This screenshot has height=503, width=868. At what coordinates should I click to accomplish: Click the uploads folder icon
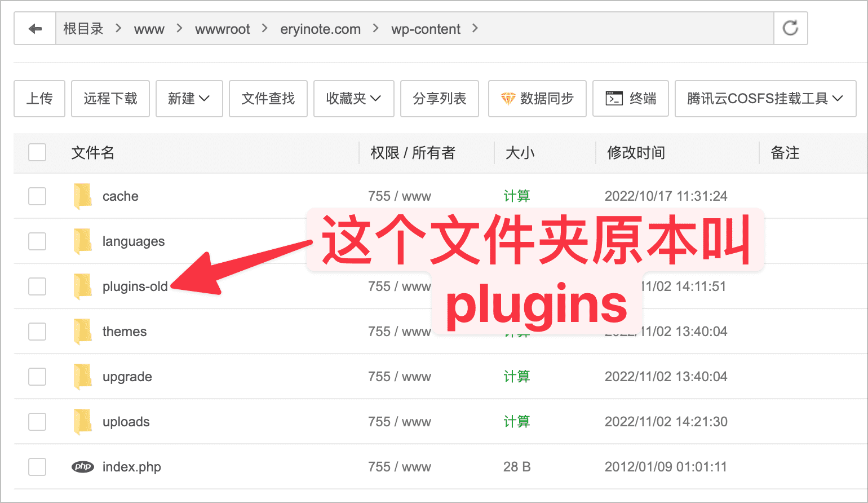click(82, 422)
